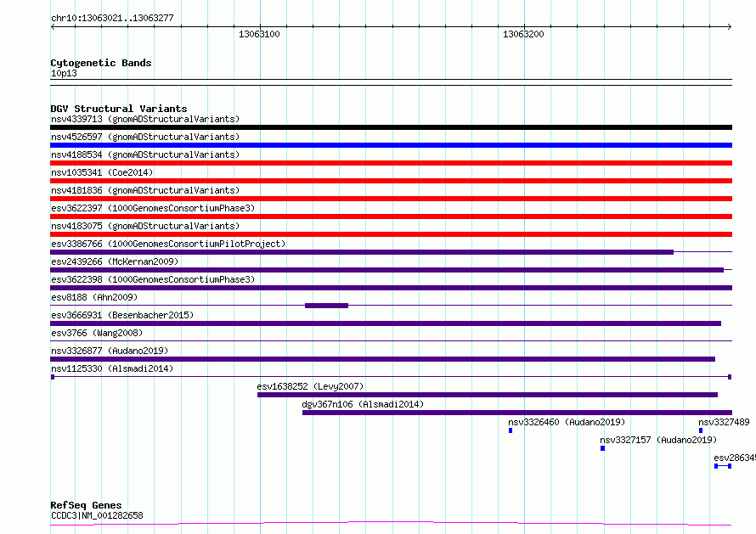This screenshot has height=534, width=756.
Task: Open the esv1638252 (Levy2007) label
Action: click(310, 386)
